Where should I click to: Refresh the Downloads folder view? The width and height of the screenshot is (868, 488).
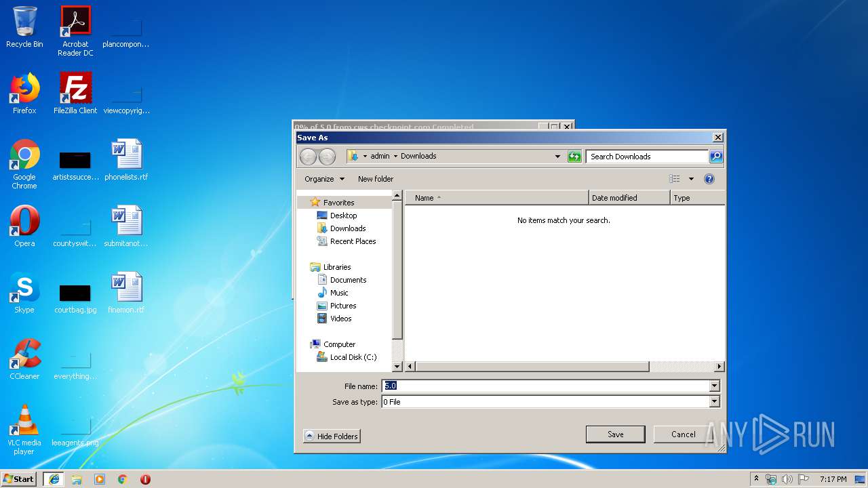click(574, 157)
